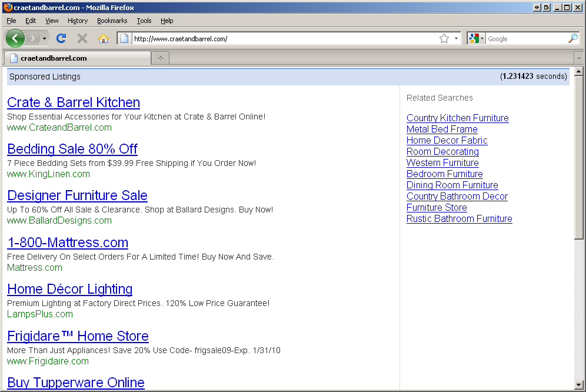Image resolution: width=586 pixels, height=392 pixels.
Task: Click the Stop loading X icon
Action: click(x=82, y=38)
